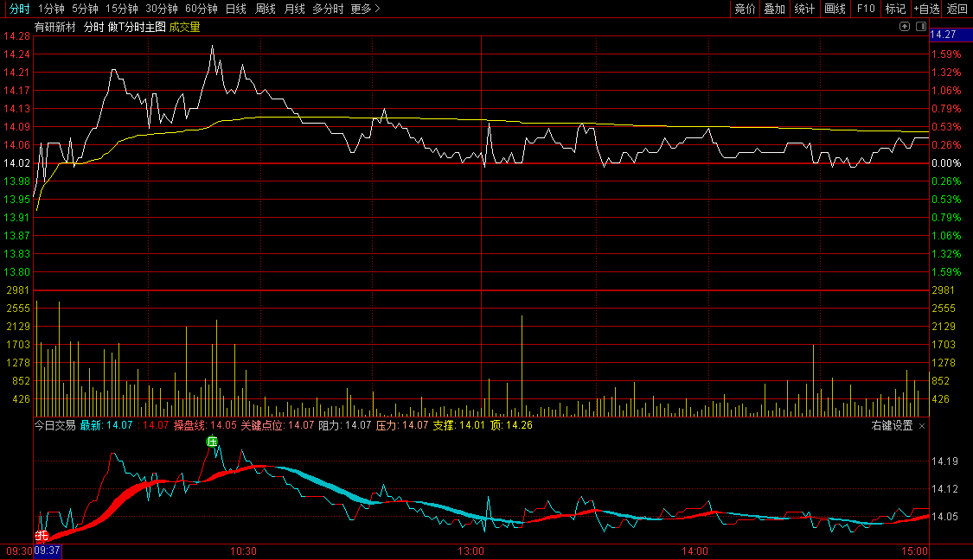Click the 15:00 time axis label
The image size is (973, 560).
915,550
